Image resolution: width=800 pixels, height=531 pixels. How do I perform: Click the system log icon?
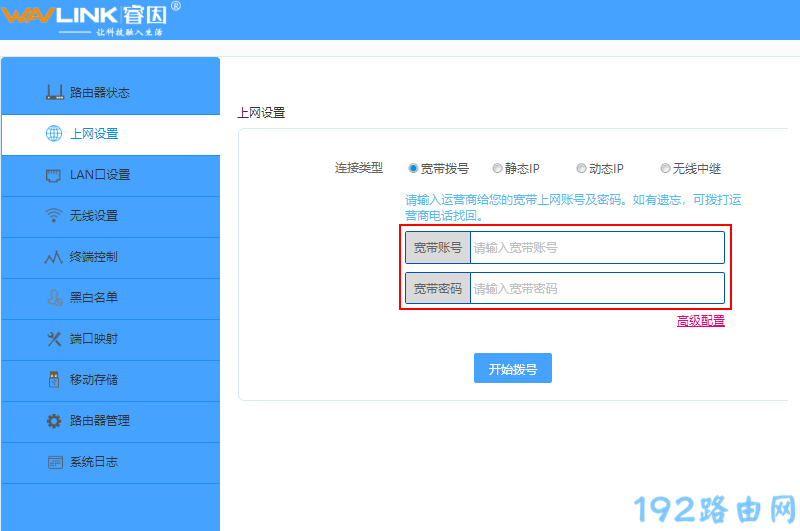tap(55, 462)
